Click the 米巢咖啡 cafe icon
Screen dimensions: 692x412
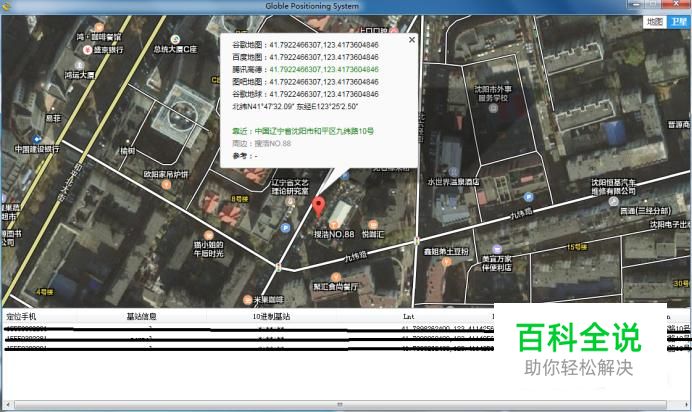tap(248, 300)
